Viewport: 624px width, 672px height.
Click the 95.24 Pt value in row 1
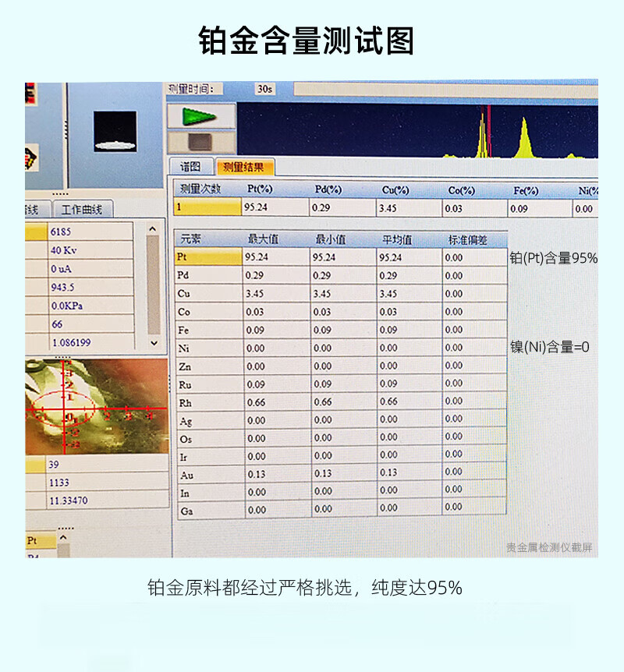[256, 207]
